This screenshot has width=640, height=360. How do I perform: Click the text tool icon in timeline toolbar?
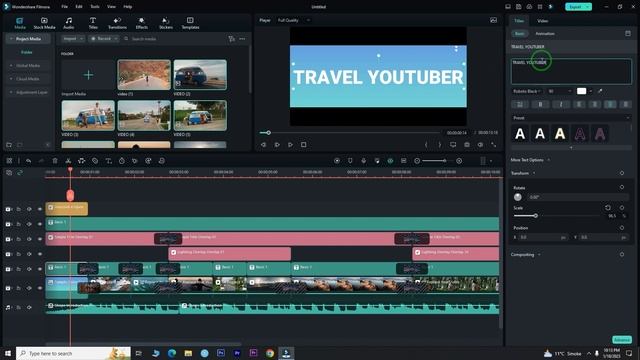[108, 161]
